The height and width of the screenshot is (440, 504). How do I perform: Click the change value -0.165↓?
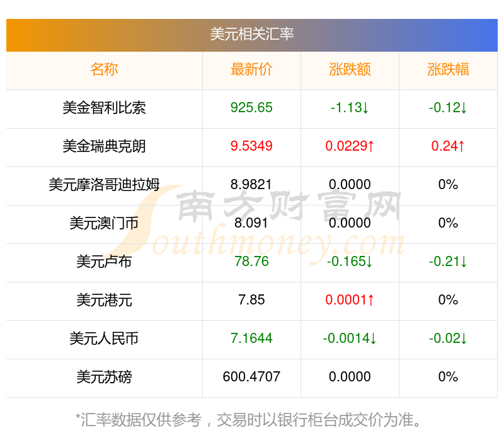[x=350, y=261]
